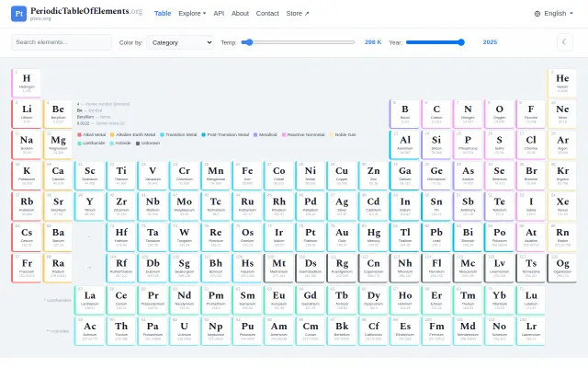
Task: Expand the Explore menu
Action: click(x=192, y=14)
